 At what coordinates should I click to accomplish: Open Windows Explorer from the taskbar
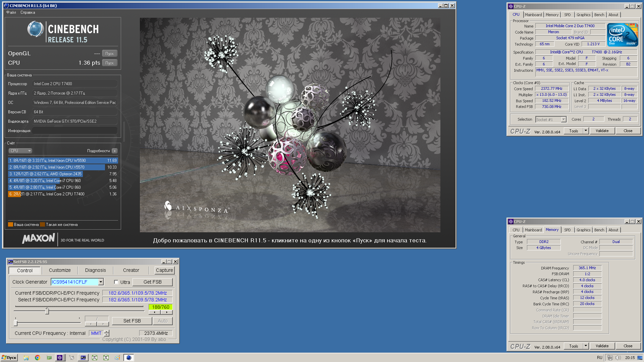coord(26,358)
